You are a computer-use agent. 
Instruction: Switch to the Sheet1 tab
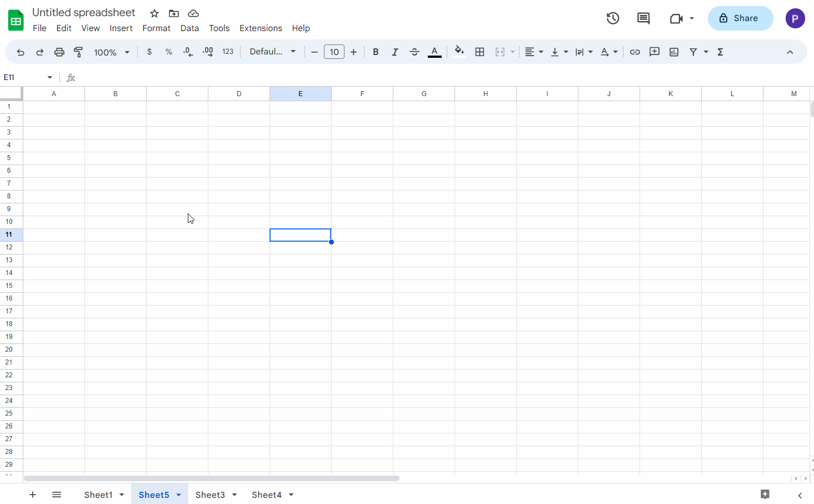click(x=98, y=495)
